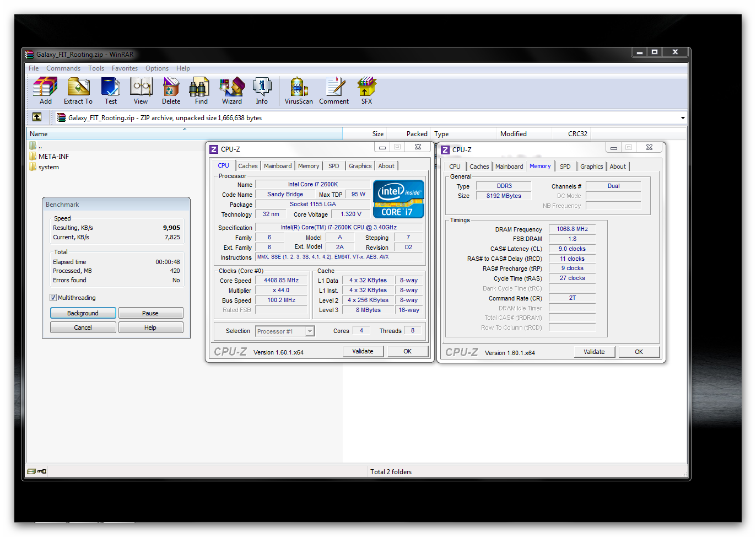Switch to CPU tab in right CPU-Z
756x537 pixels.
click(x=455, y=167)
